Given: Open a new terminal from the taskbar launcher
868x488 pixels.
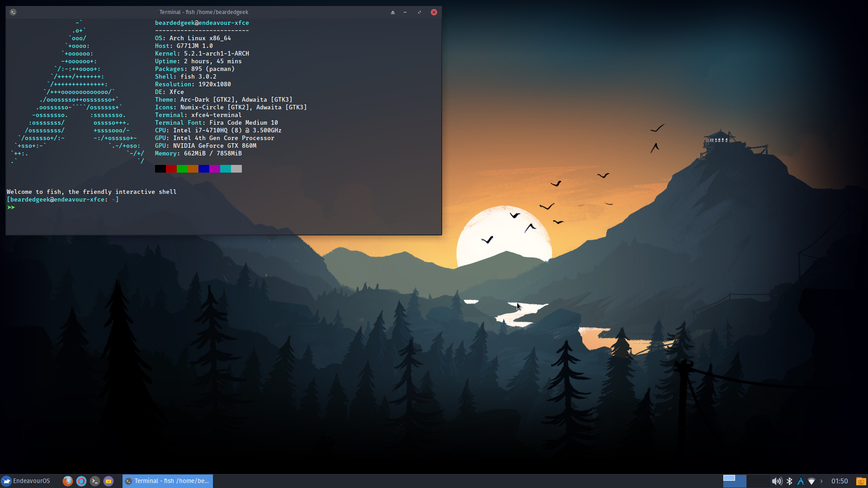Looking at the screenshot, I should pyautogui.click(x=95, y=481).
